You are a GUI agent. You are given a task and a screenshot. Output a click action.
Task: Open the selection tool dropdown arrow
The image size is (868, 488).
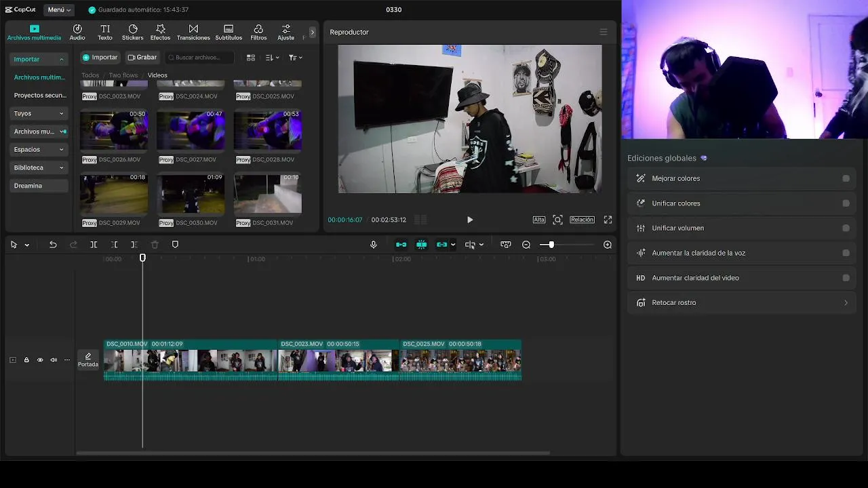point(27,245)
